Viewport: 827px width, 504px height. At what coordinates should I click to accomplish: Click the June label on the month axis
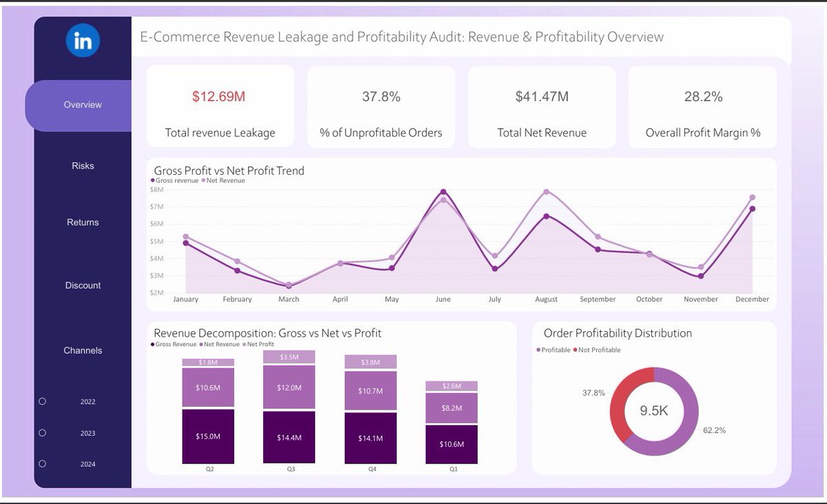click(x=442, y=300)
